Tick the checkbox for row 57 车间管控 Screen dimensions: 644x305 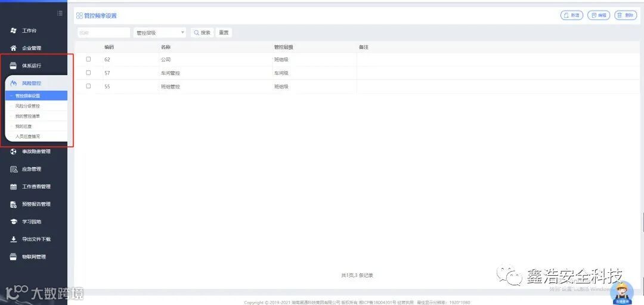[88, 73]
